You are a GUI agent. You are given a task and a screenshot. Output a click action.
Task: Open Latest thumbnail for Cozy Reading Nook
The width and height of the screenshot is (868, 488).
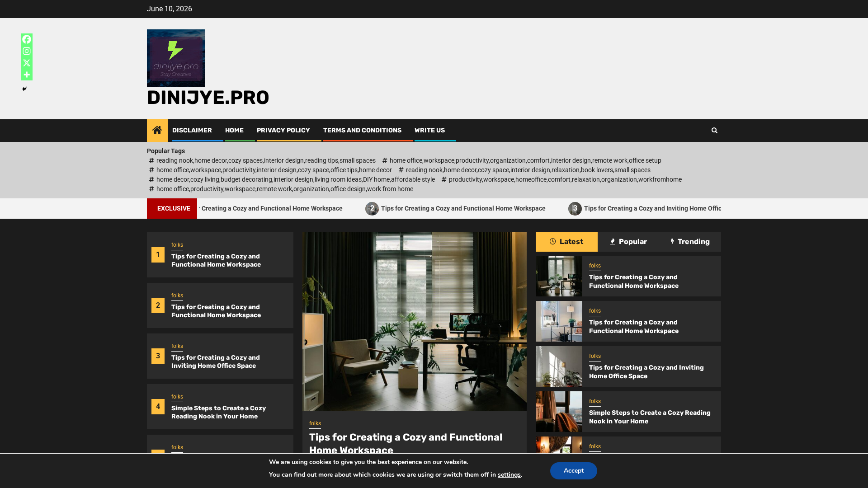tap(559, 412)
